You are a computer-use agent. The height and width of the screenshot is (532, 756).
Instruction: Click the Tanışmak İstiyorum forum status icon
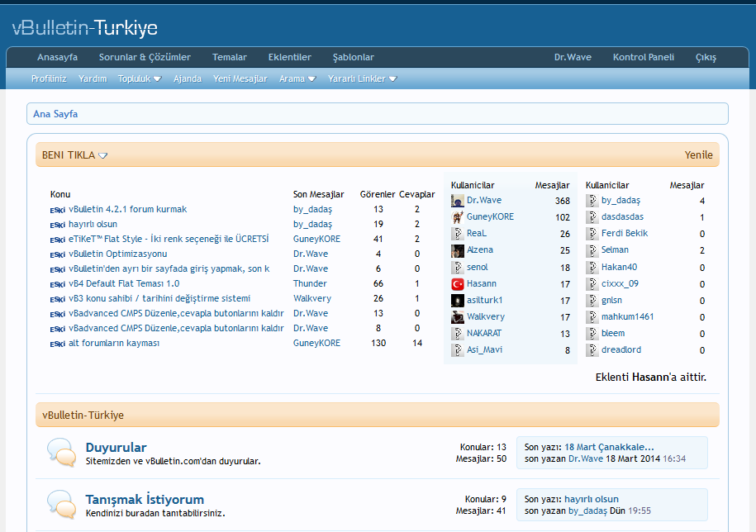pos(62,505)
